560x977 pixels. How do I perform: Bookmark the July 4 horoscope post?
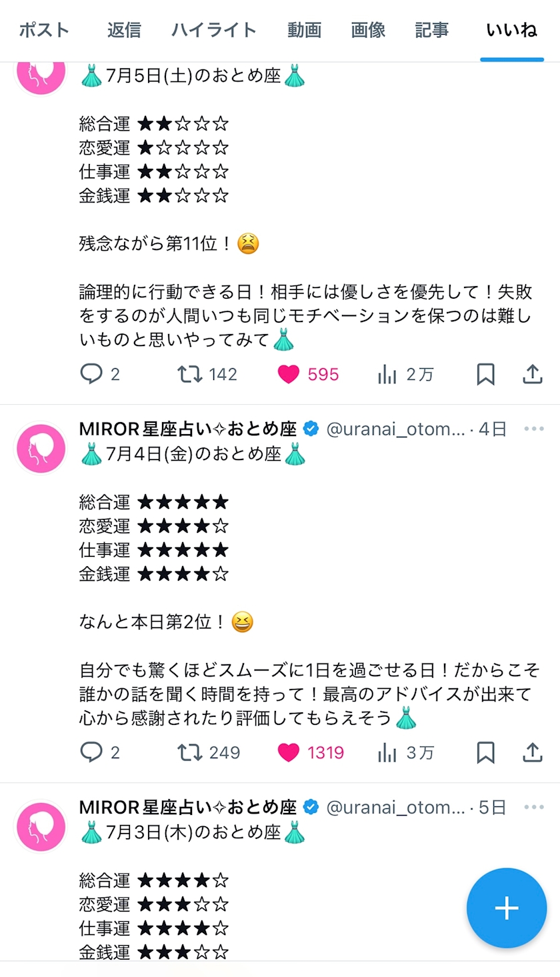[485, 752]
